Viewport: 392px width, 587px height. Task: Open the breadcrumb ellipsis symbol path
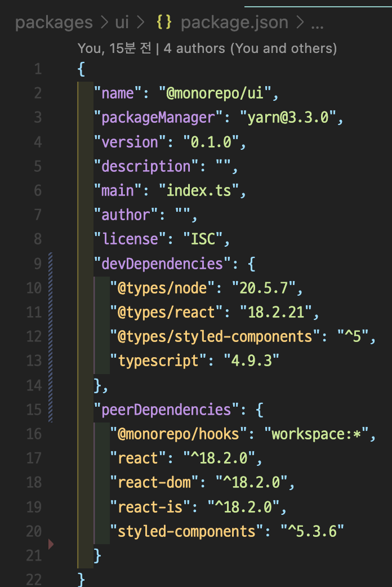click(317, 25)
